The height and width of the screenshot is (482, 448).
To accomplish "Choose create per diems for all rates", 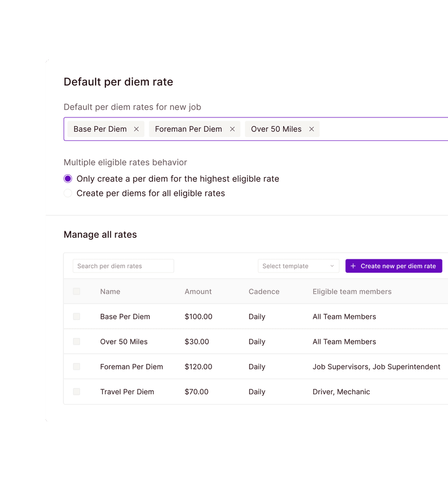I will coord(68,193).
